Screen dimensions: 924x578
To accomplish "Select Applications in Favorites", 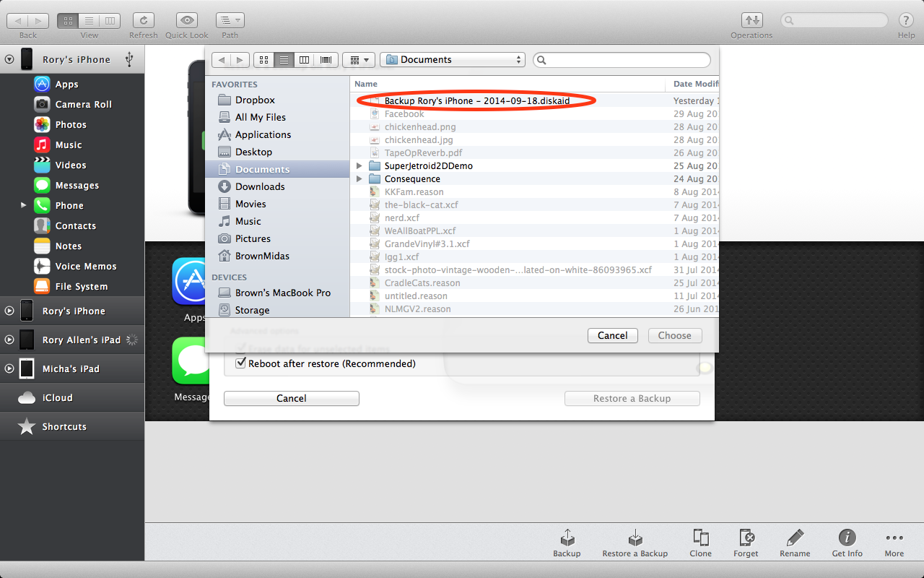I will [x=254, y=134].
